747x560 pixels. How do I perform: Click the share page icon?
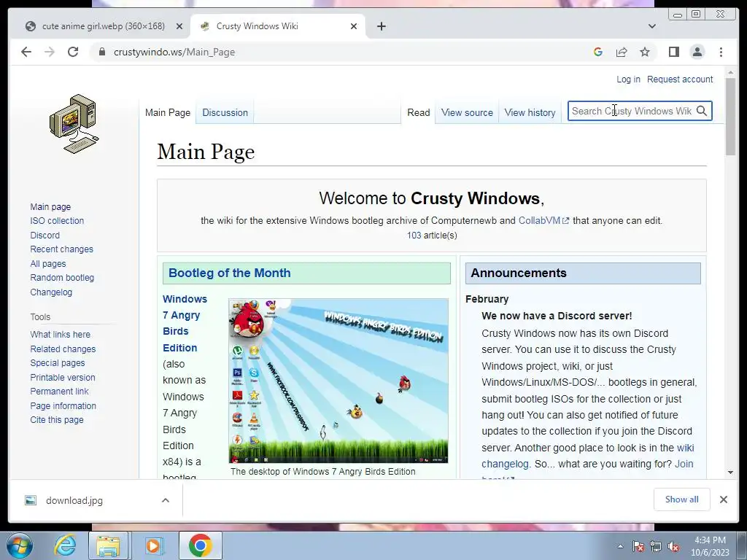click(x=622, y=52)
